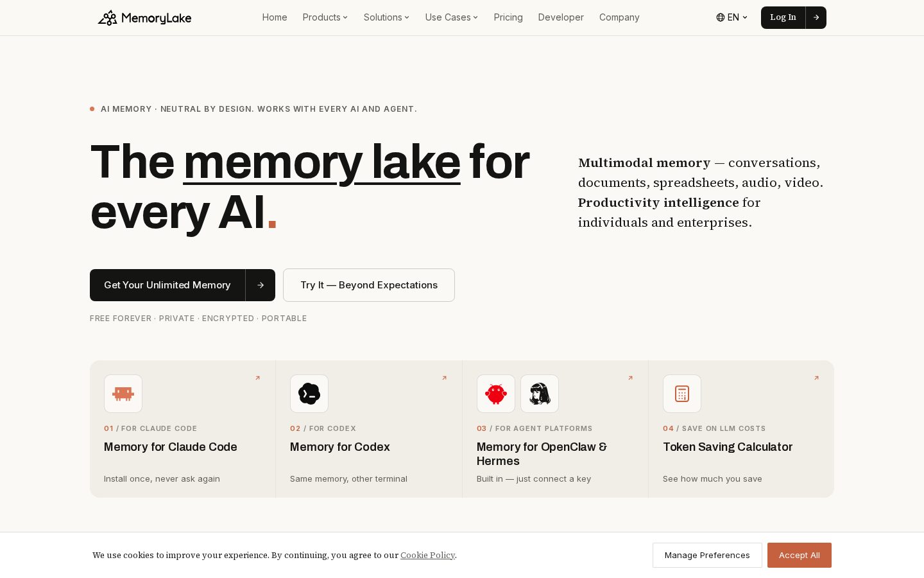This screenshot has width=924, height=578.
Task: Click the arrow on the Codex card
Action: point(444,378)
